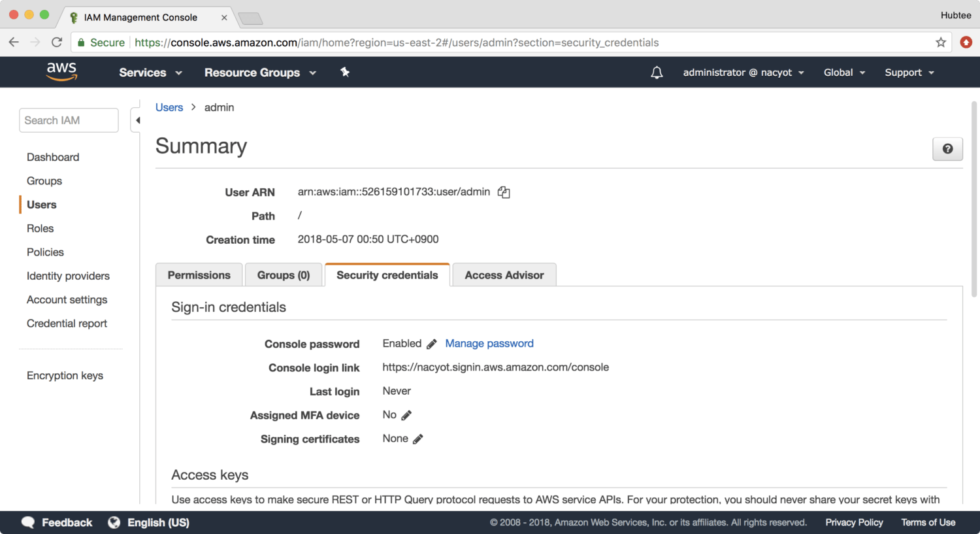
Task: Click the Secure padlock icon
Action: 81,42
